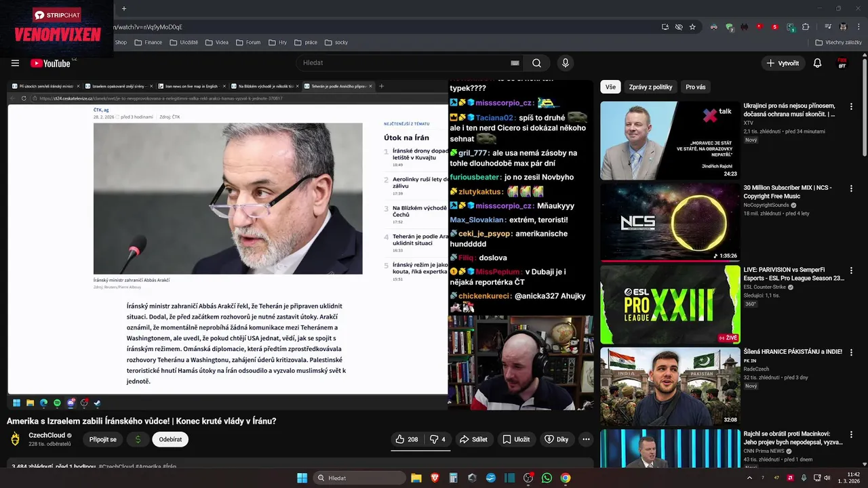Open the YouTube account avatar menu
The height and width of the screenshot is (488, 868).
pyautogui.click(x=842, y=63)
